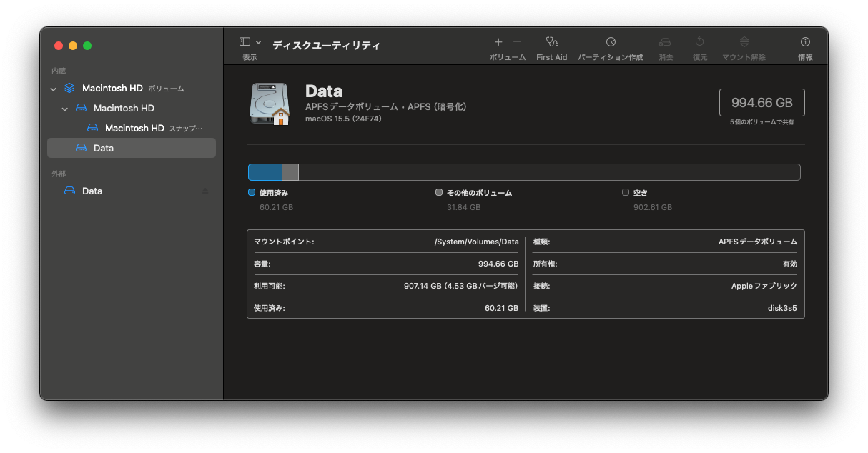Open the 情報 info icon
Viewport: 868px width, 453px height.
805,42
